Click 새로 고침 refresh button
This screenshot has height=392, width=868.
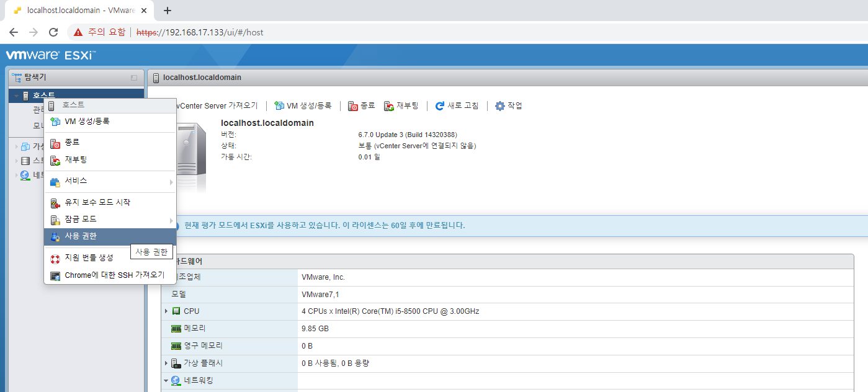(457, 106)
